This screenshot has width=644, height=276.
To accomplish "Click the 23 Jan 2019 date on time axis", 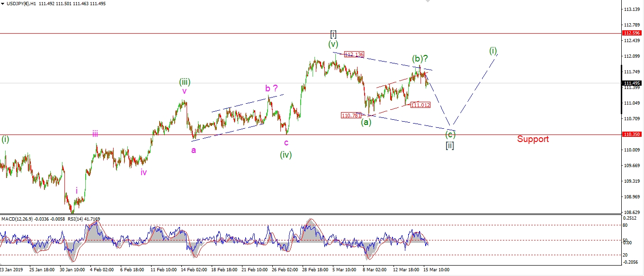I will point(12,269).
